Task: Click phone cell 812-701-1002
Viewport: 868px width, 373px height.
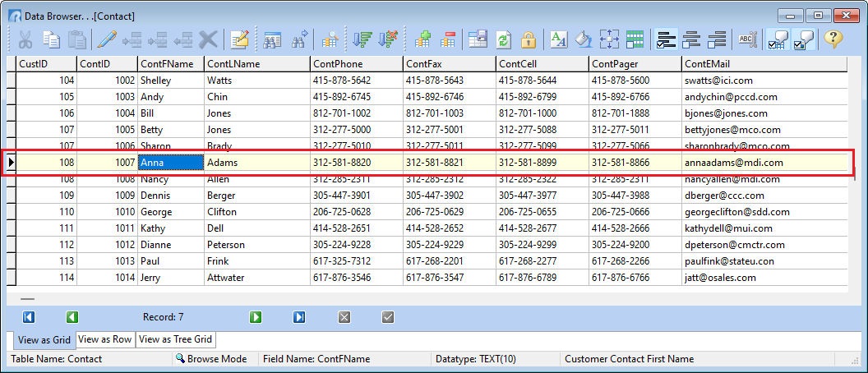Action: (x=357, y=113)
